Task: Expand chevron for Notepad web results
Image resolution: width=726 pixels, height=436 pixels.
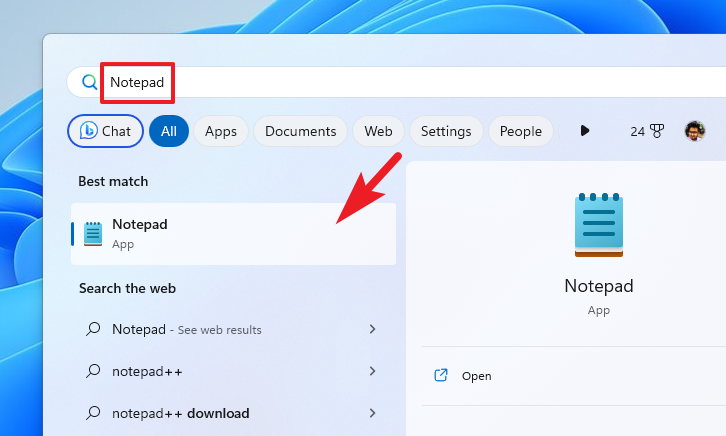Action: (x=372, y=329)
